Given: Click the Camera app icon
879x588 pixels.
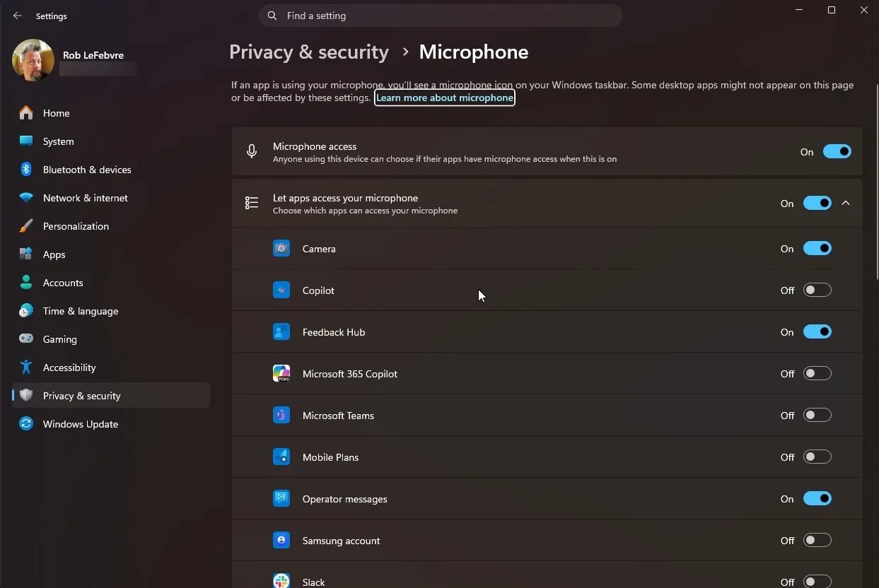Looking at the screenshot, I should click(281, 249).
